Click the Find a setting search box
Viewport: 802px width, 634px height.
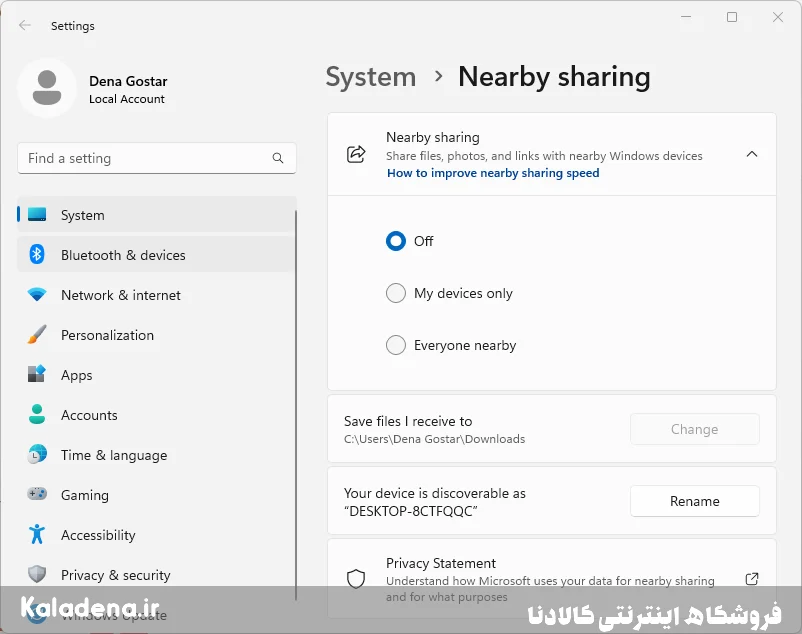point(157,158)
